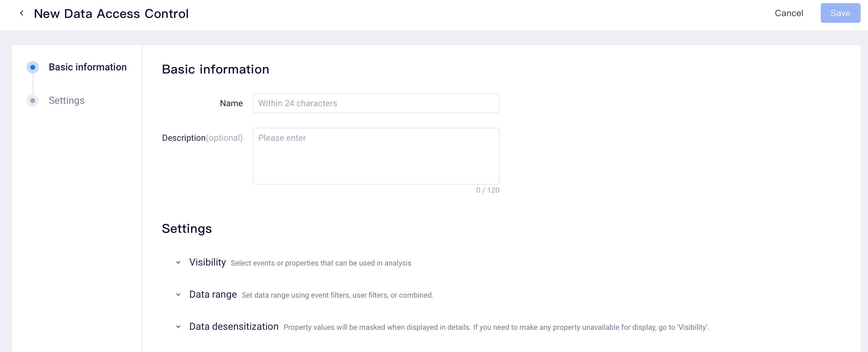The width and height of the screenshot is (868, 352).
Task: Open the Data desensitization settings label
Action: click(234, 326)
